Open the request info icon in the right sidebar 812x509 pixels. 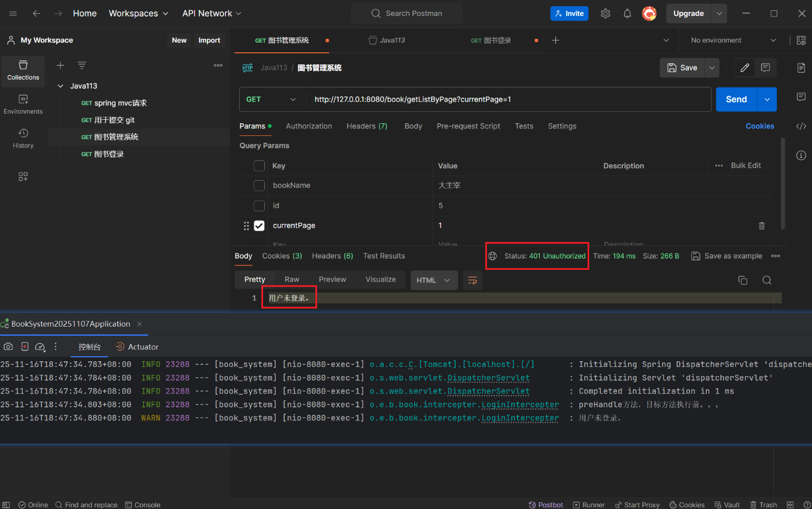(x=801, y=156)
